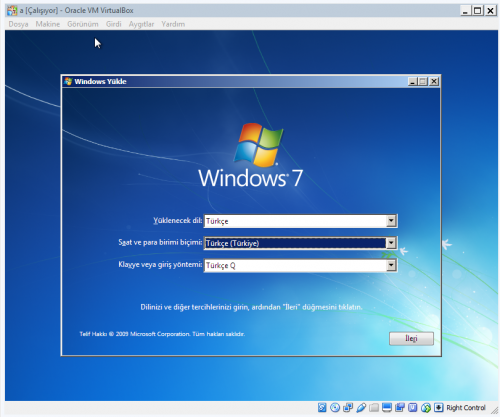Click the disabled maximize button of Windows Yükle
The image size is (500, 417).
[x=423, y=81]
